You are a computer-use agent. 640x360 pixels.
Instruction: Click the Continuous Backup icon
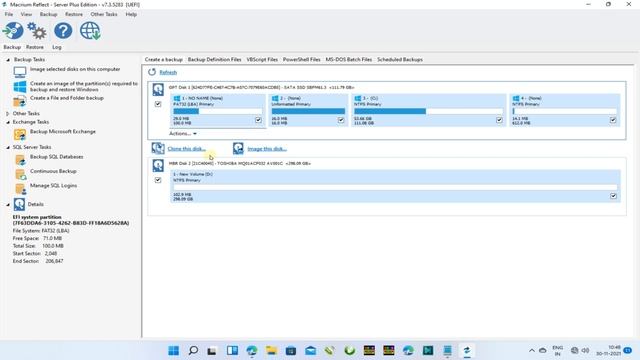click(x=20, y=174)
